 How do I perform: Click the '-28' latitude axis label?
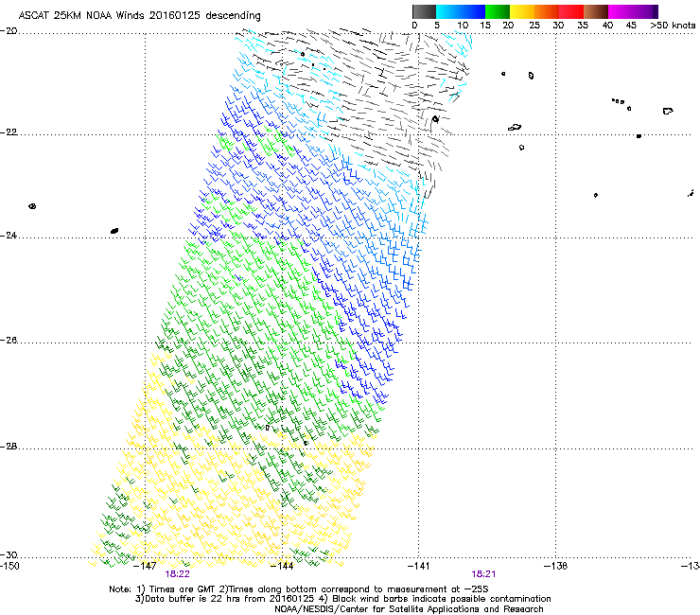pos(9,447)
